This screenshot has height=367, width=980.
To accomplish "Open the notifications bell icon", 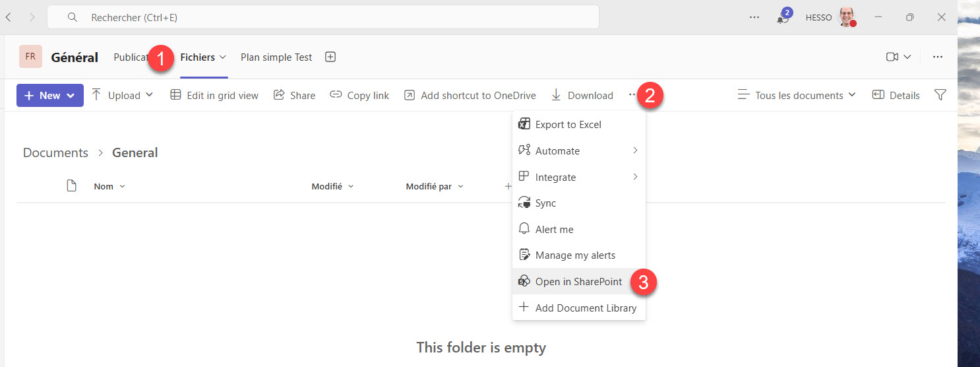I will (783, 18).
